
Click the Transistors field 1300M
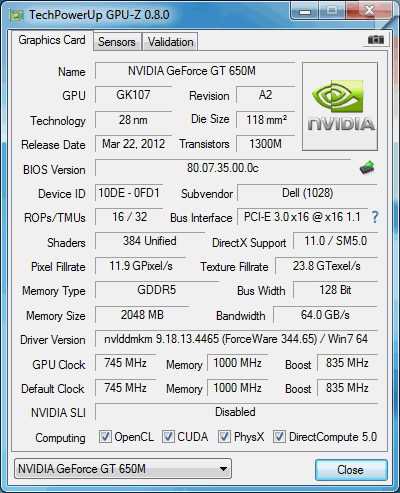(x=266, y=144)
